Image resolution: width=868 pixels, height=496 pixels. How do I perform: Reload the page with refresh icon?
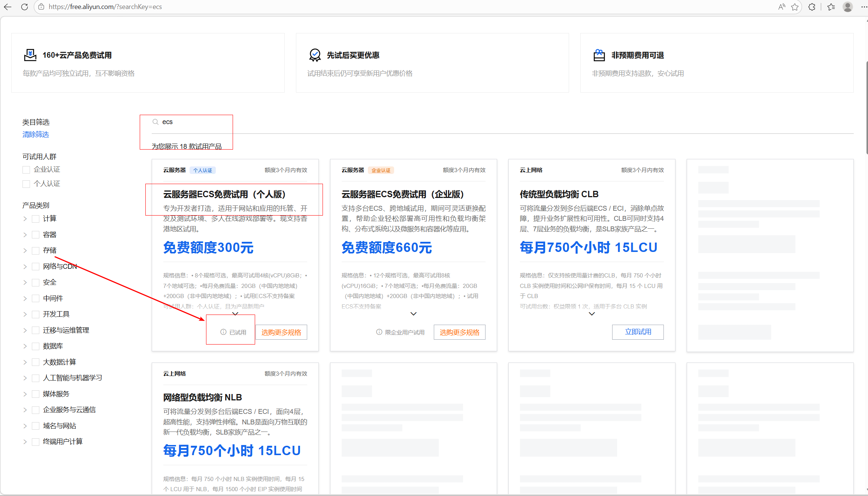(25, 7)
